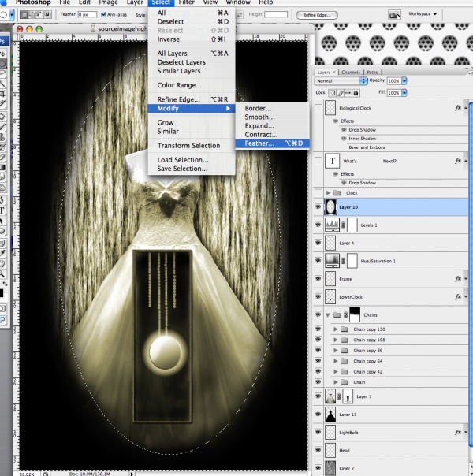Hide the Levels 1 layer

click(x=318, y=225)
